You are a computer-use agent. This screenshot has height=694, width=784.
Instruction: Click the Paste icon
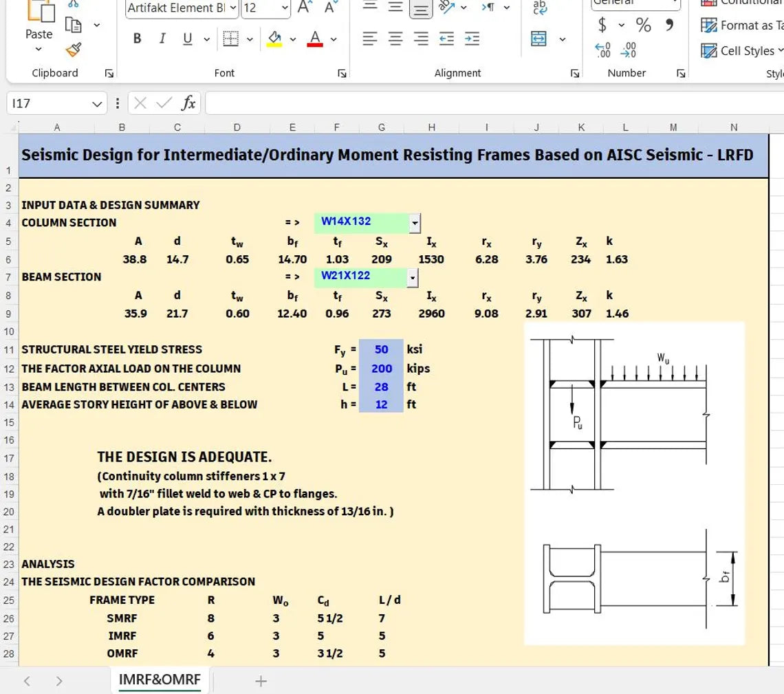[x=40, y=10]
